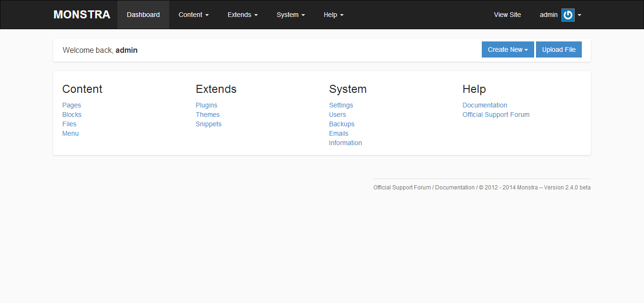Open the Help dropdown in navbar

point(333,15)
